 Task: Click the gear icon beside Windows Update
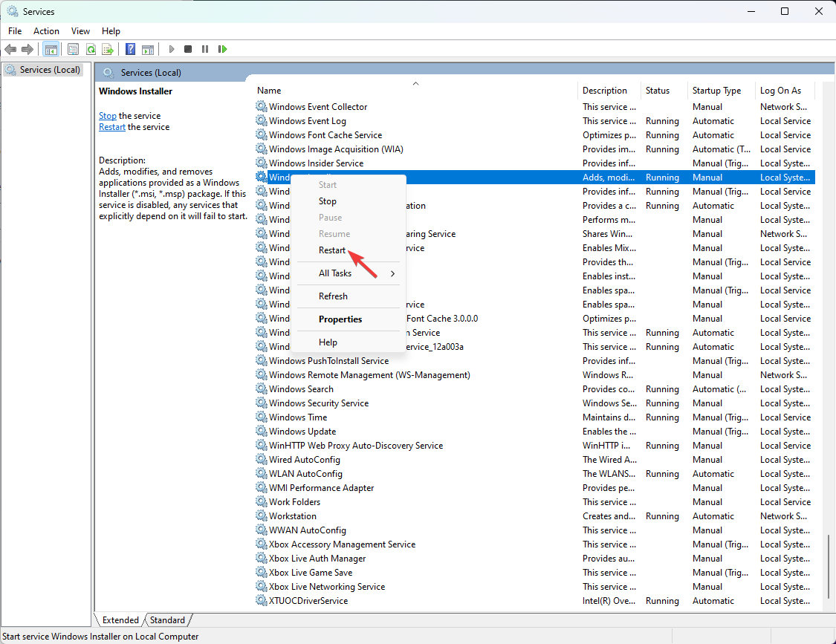coord(262,432)
